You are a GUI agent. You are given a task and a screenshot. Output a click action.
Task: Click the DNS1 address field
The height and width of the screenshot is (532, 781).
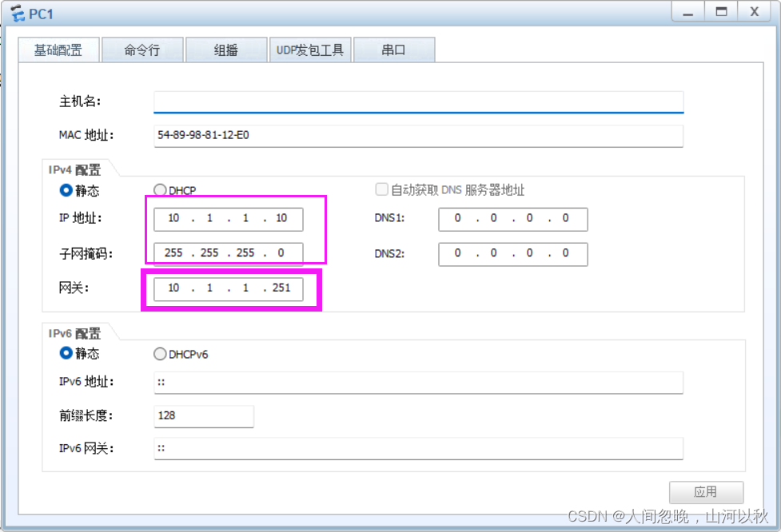pos(513,219)
